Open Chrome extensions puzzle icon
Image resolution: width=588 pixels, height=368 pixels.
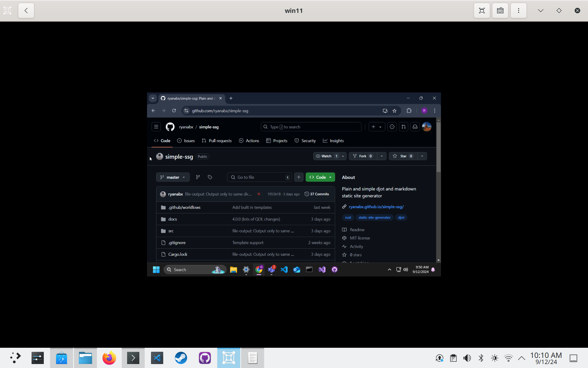tap(409, 111)
